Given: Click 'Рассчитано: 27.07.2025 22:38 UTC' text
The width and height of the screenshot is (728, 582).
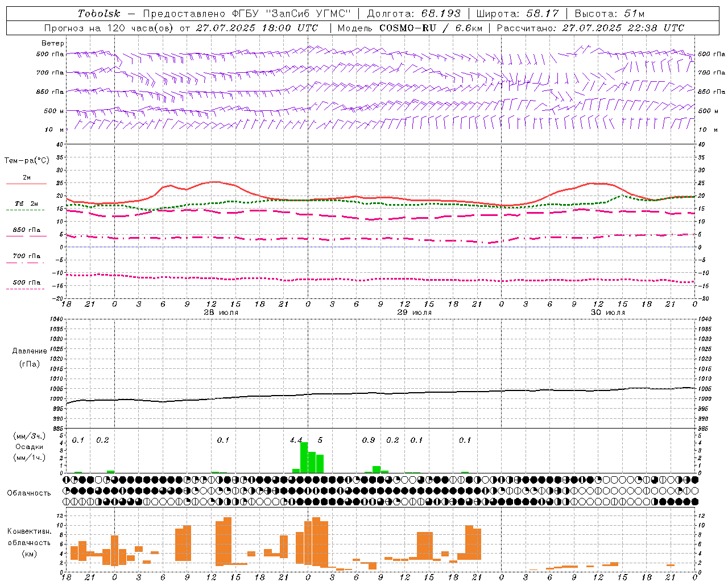Looking at the screenshot, I should tap(590, 28).
